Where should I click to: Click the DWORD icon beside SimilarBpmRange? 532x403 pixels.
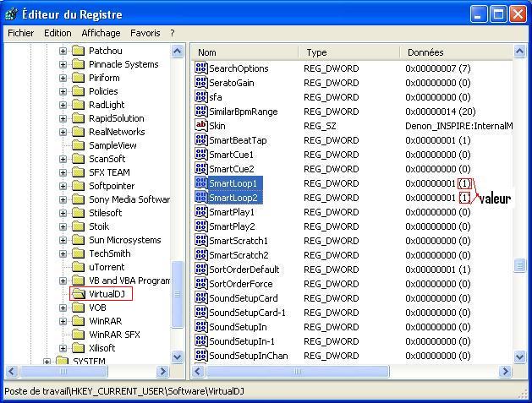[x=200, y=112]
